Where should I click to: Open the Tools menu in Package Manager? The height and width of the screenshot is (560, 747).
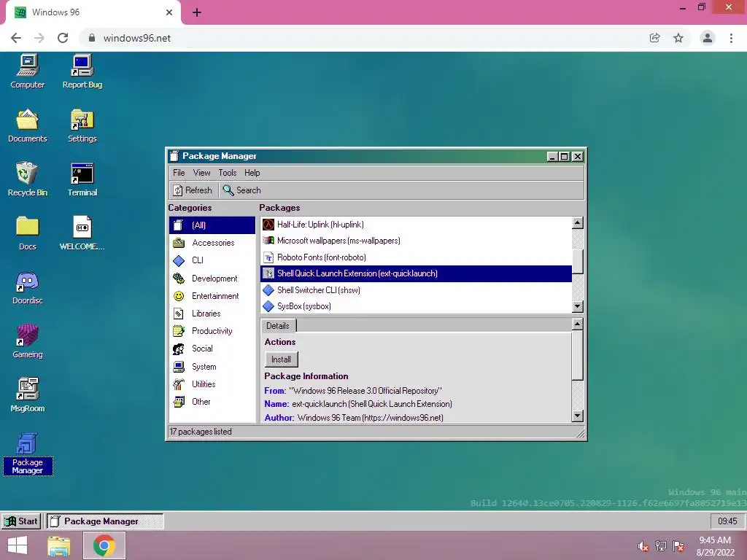pyautogui.click(x=228, y=173)
